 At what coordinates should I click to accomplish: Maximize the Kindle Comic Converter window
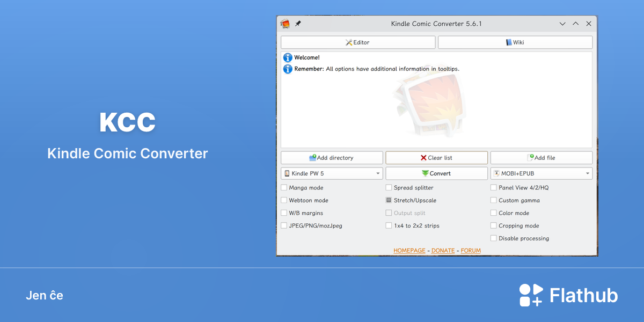pos(575,24)
